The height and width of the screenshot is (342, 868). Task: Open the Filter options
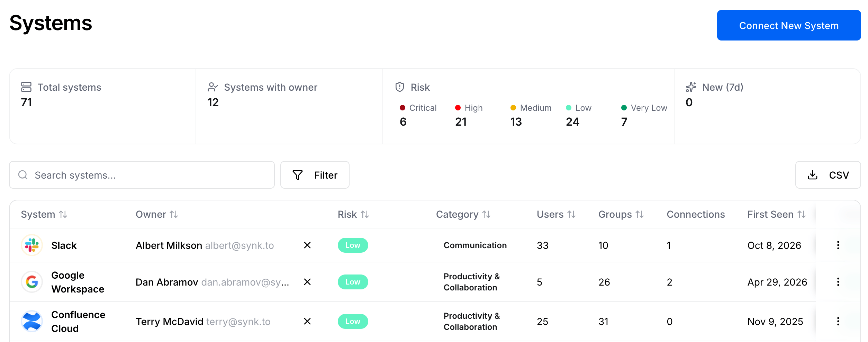tap(315, 175)
